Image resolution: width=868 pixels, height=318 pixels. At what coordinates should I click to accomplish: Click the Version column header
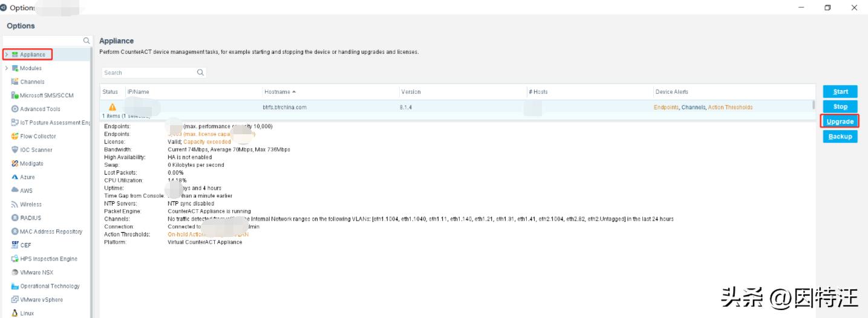462,92
